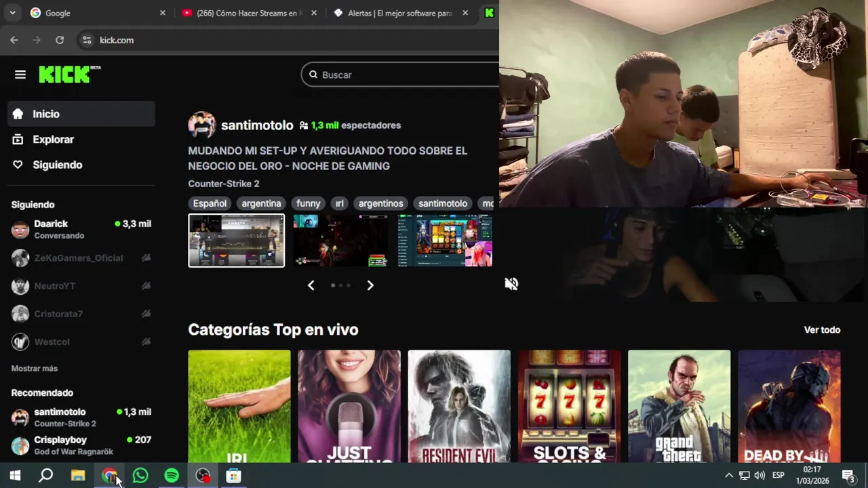The height and width of the screenshot is (488, 868).
Task: Open Spotify from the taskbar
Action: 172,476
